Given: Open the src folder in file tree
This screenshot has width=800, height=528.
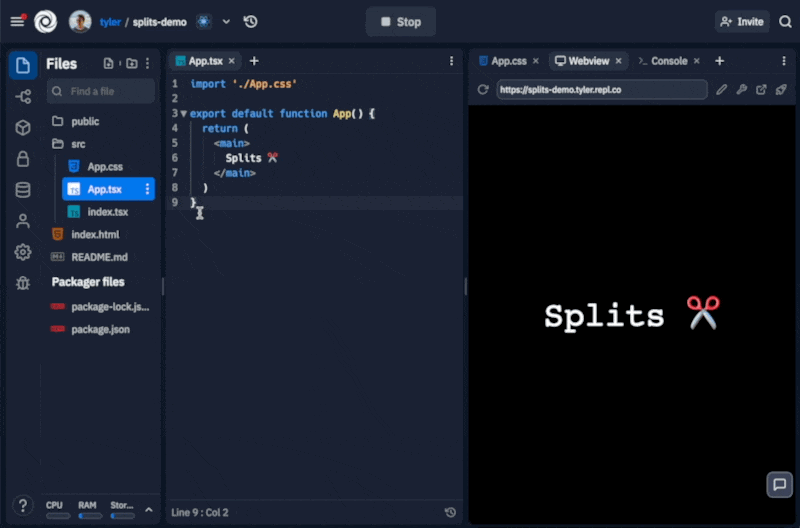Looking at the screenshot, I should click(x=78, y=144).
